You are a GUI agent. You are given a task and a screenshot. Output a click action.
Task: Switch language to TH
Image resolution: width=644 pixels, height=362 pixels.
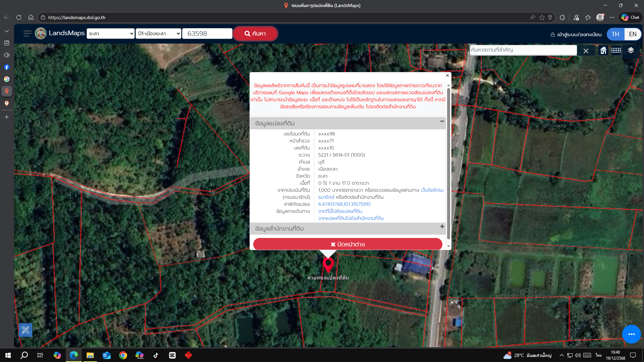[615, 34]
